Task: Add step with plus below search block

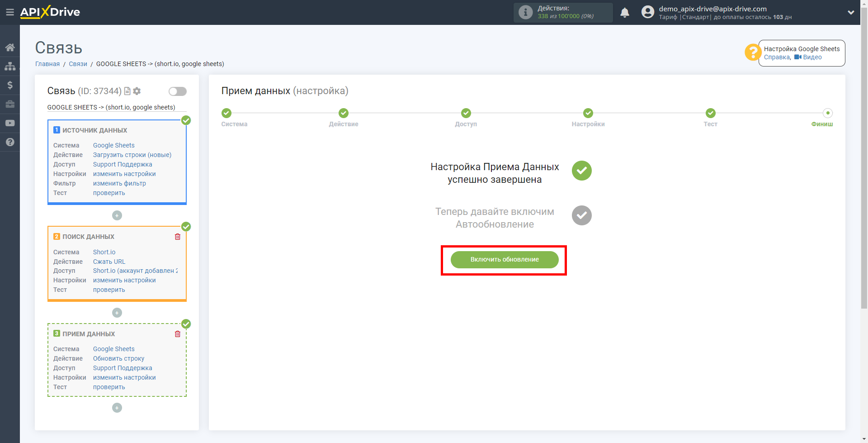Action: pyautogui.click(x=117, y=313)
